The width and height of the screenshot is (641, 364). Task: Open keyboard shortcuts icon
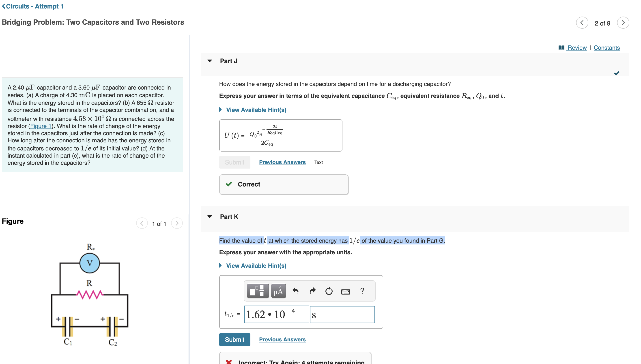(x=345, y=291)
